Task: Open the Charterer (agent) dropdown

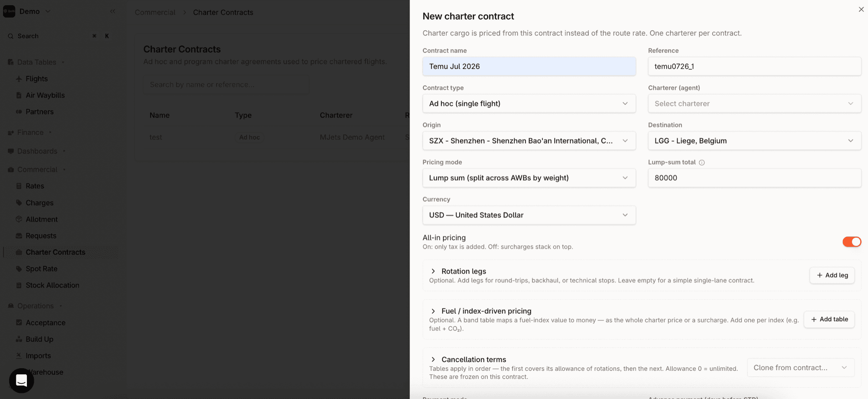Action: pyautogui.click(x=754, y=104)
